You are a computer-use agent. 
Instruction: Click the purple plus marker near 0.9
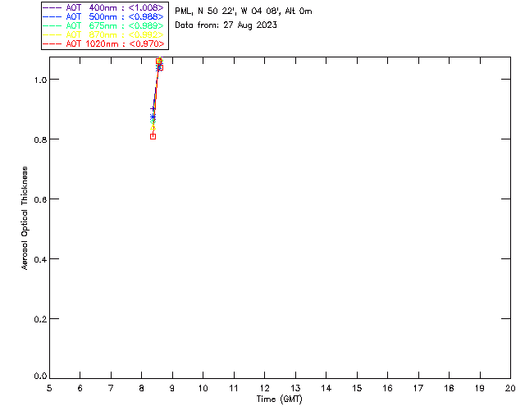pyautogui.click(x=153, y=109)
